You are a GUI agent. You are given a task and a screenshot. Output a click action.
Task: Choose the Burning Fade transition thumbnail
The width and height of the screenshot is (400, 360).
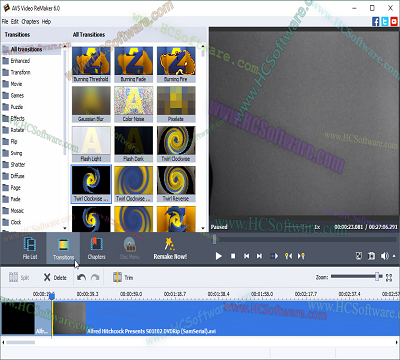point(134,64)
